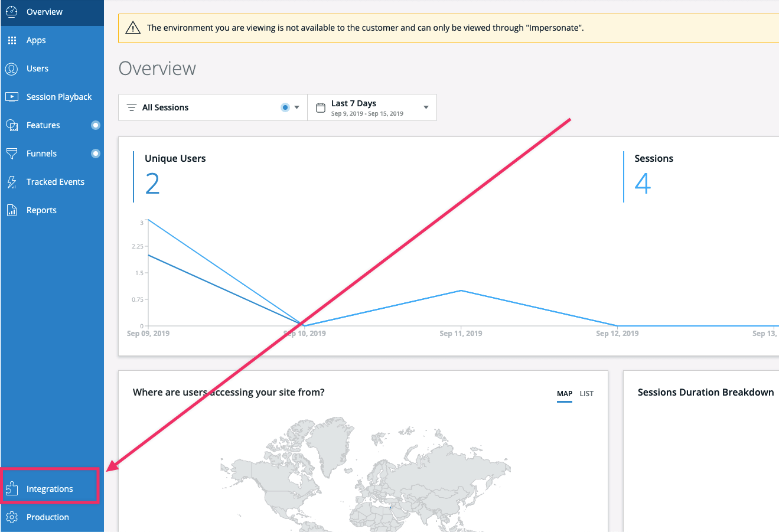Click the Session Playback video icon

11,96
